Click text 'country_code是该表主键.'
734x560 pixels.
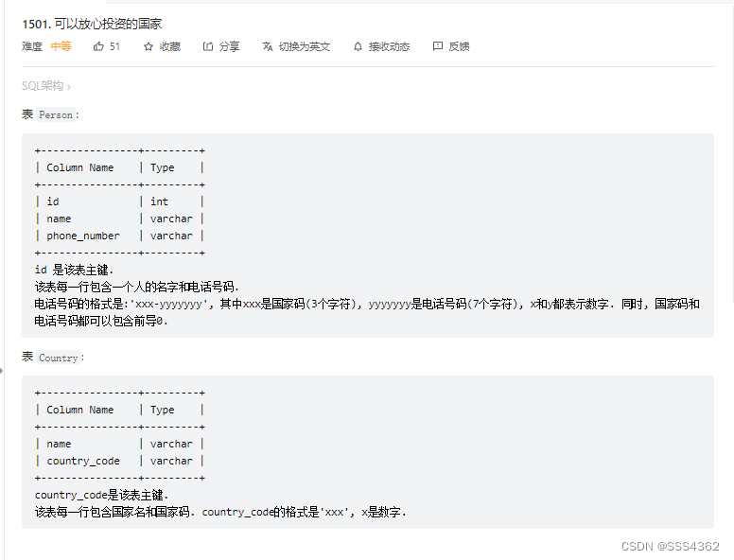(101, 495)
